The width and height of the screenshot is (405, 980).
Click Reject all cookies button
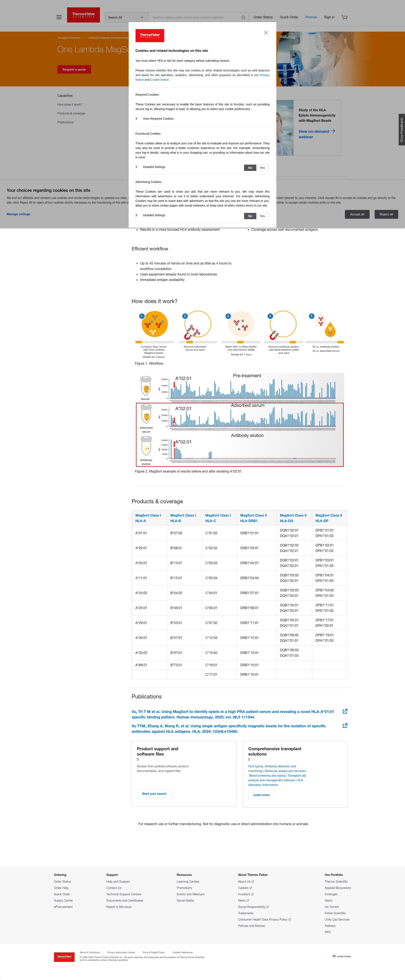386,214
